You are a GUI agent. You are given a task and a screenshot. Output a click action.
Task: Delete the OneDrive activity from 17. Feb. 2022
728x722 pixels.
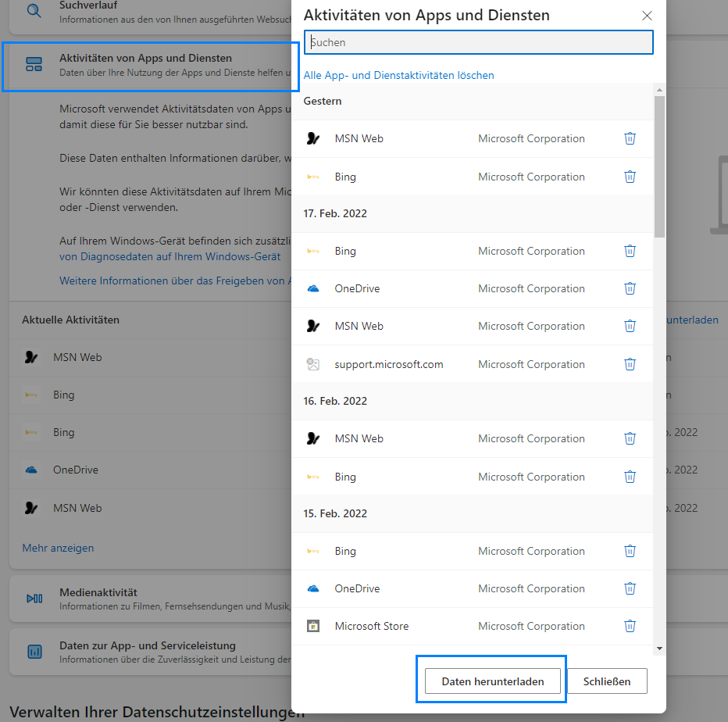630,288
